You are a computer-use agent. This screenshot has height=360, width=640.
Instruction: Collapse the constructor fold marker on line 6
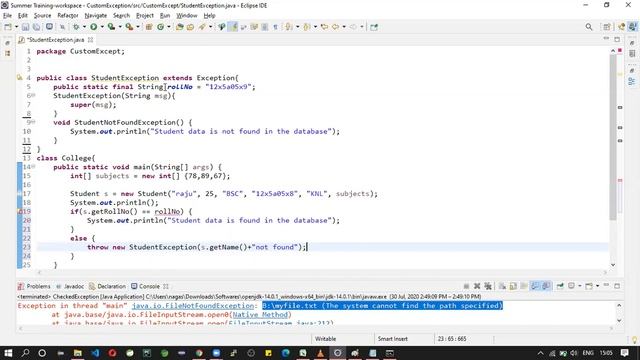click(x=33, y=95)
